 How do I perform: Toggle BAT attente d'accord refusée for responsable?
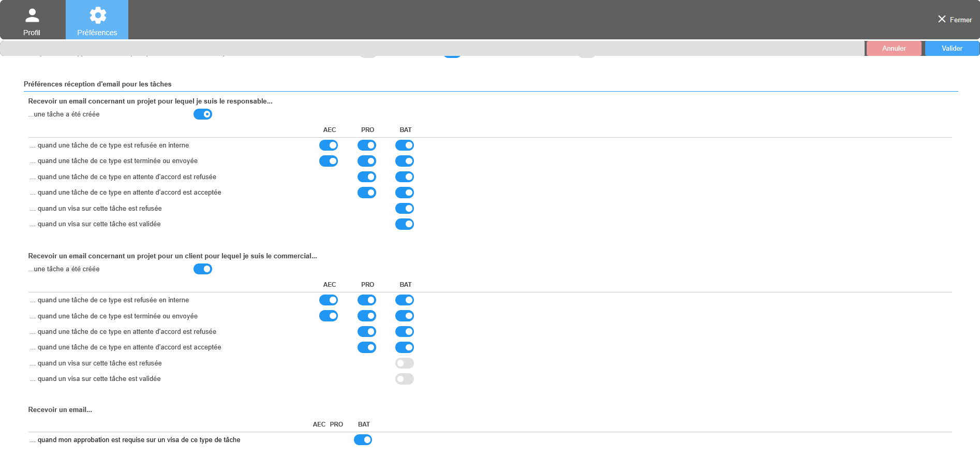405,177
